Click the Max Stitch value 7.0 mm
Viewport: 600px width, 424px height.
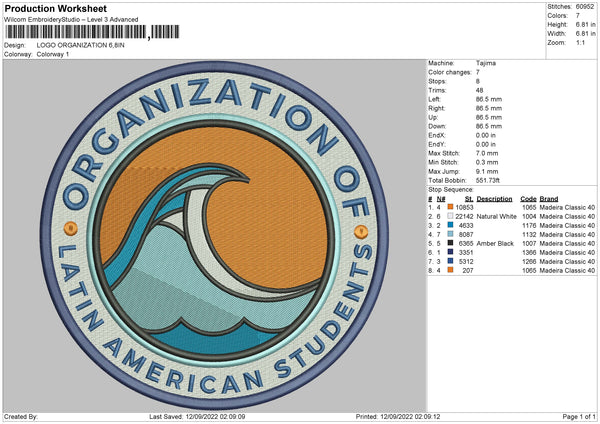point(487,153)
